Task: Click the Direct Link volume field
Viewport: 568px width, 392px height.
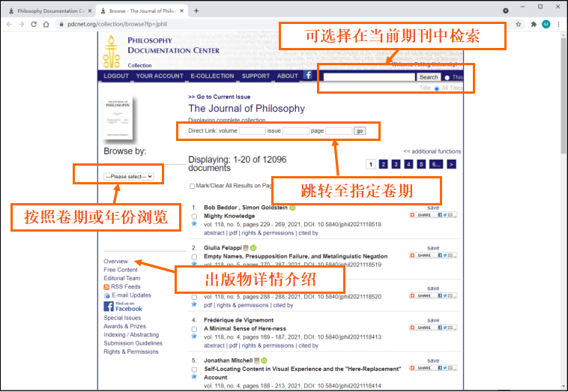Action: point(252,130)
